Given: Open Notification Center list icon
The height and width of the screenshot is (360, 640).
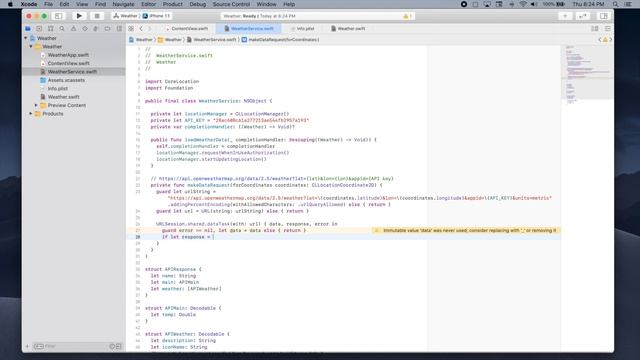Looking at the screenshot, I should pos(628,4).
